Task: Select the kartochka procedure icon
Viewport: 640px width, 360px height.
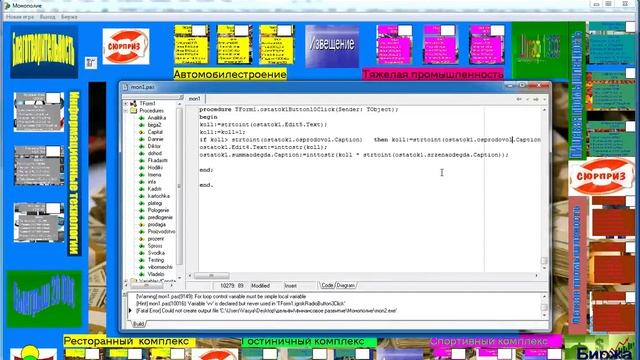Action: point(142,196)
